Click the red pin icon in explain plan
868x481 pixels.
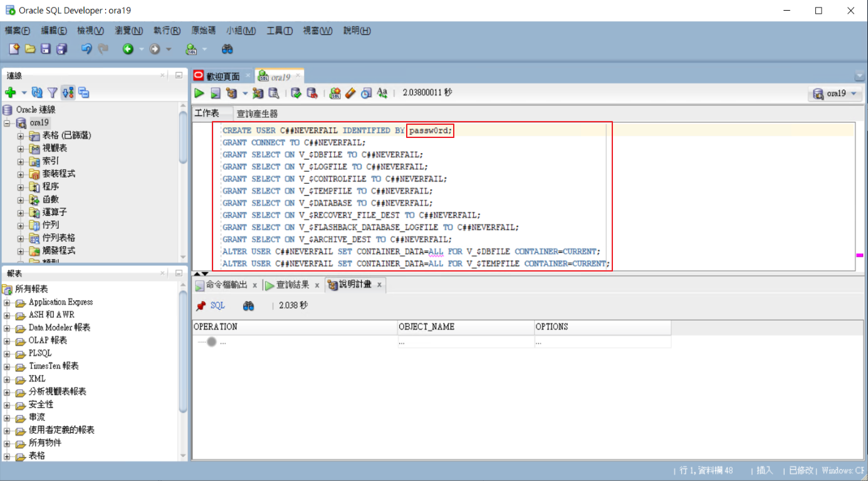coord(201,305)
